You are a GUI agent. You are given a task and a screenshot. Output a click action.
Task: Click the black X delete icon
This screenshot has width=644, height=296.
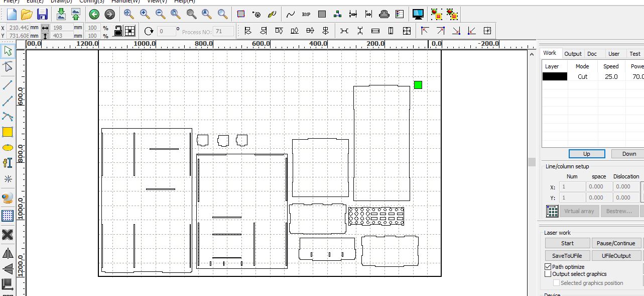coord(8,235)
